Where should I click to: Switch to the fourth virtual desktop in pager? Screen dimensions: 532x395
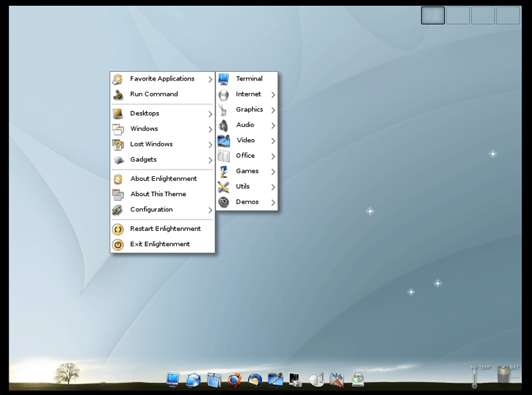508,15
